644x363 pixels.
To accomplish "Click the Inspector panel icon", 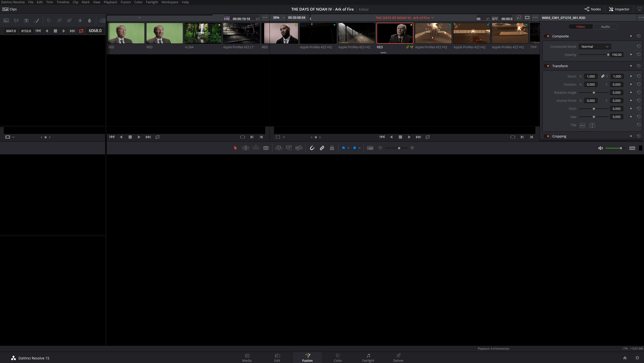I will [611, 9].
